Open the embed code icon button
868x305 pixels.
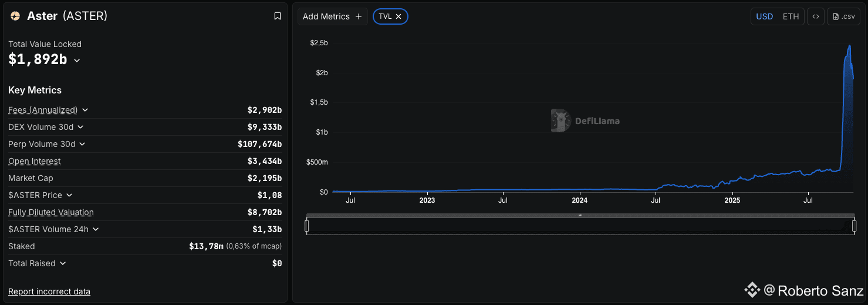[815, 16]
